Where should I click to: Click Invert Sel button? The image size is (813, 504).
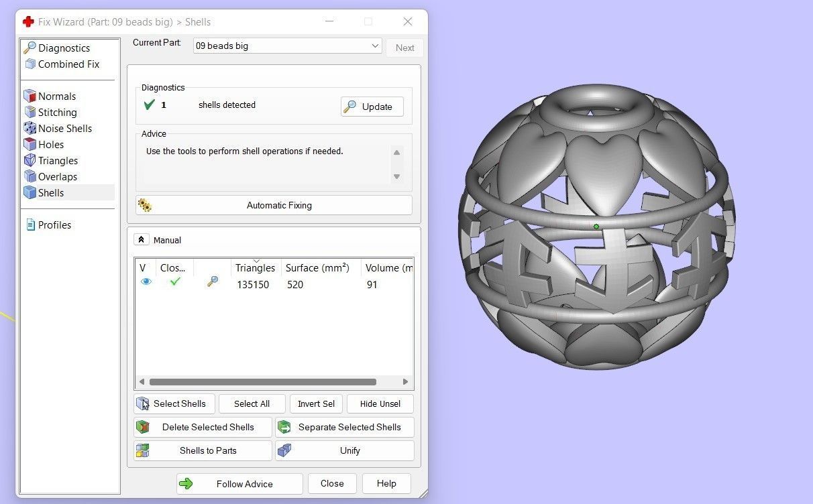[316, 403]
